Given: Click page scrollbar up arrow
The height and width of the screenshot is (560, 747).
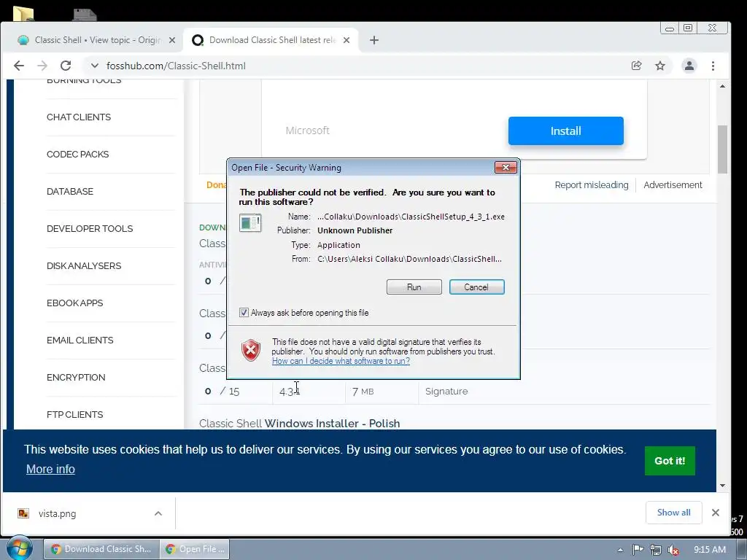Looking at the screenshot, I should point(723,86).
